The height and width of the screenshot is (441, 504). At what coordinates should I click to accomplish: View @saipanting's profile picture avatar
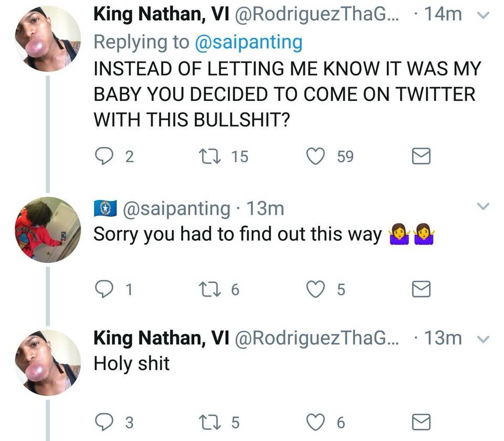48,229
